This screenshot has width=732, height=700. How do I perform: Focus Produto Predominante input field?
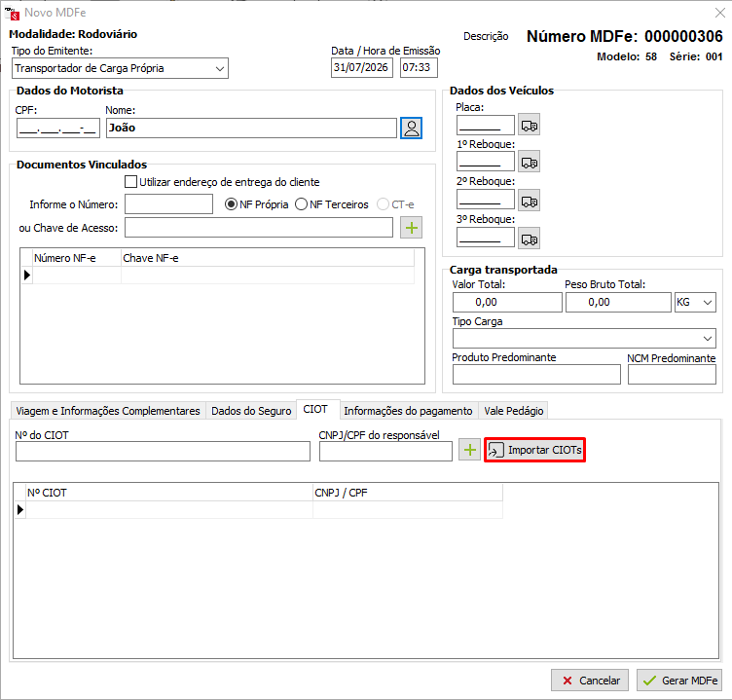[x=536, y=375]
